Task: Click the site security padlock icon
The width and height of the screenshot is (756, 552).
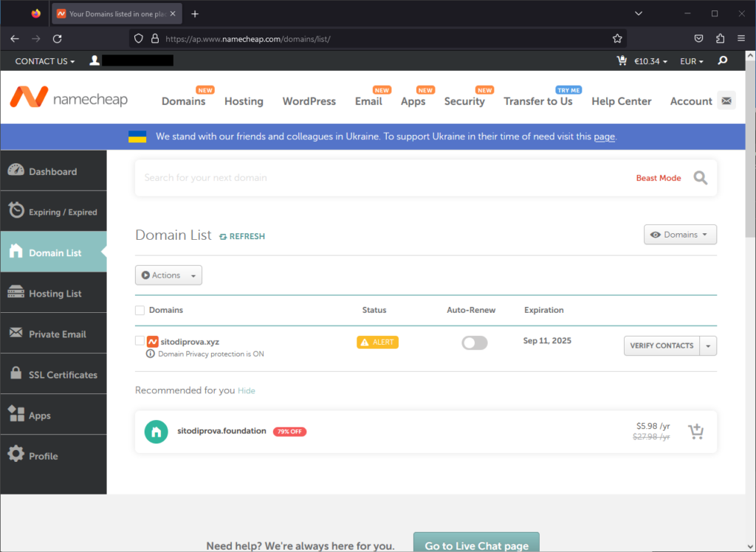Action: point(155,38)
